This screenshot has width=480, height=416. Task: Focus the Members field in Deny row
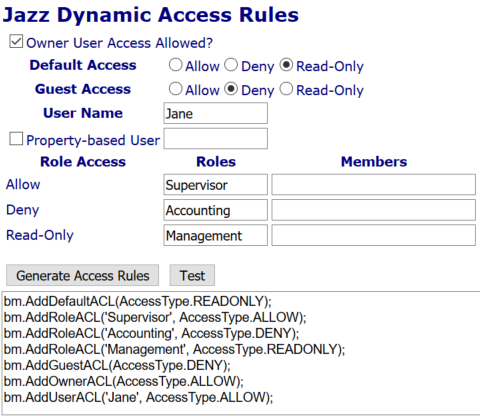tap(373, 210)
